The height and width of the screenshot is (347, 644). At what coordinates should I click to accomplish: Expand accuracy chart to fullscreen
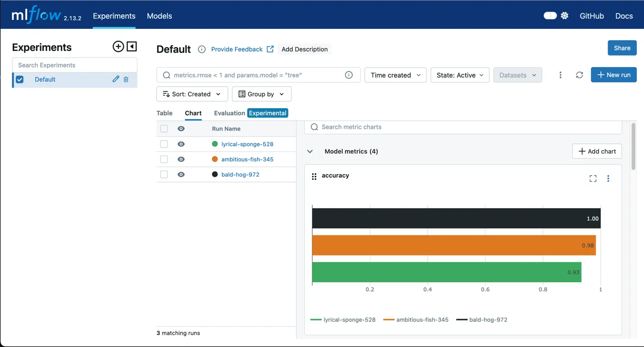coord(593,178)
